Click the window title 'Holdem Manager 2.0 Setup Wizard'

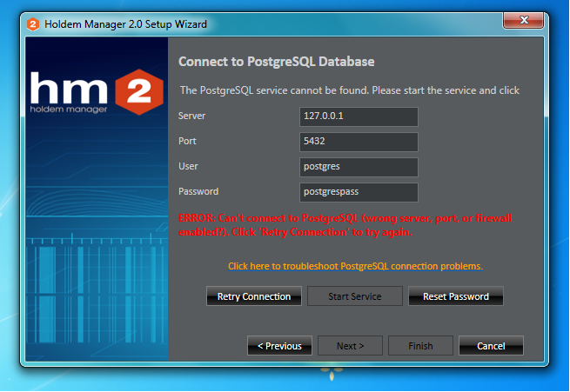126,24
